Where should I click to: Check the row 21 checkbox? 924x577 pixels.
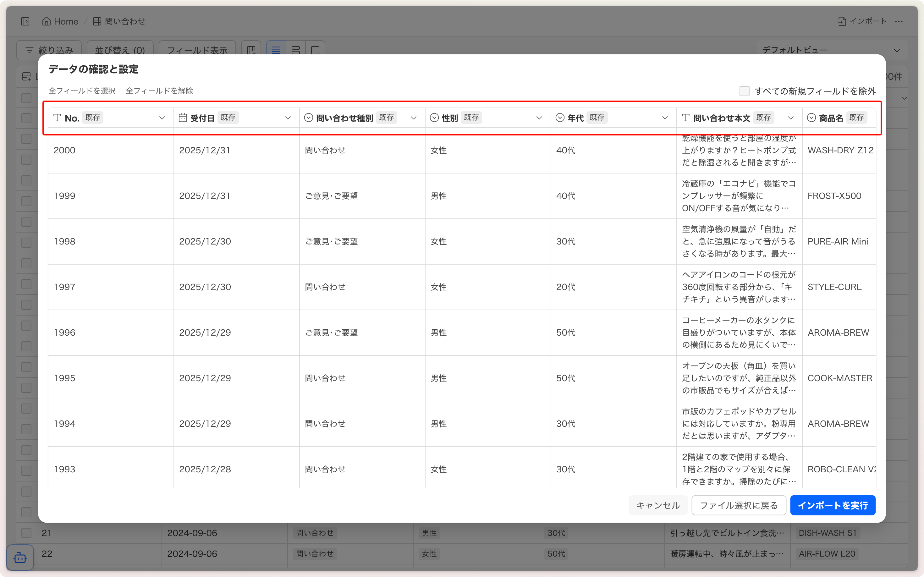point(26,533)
